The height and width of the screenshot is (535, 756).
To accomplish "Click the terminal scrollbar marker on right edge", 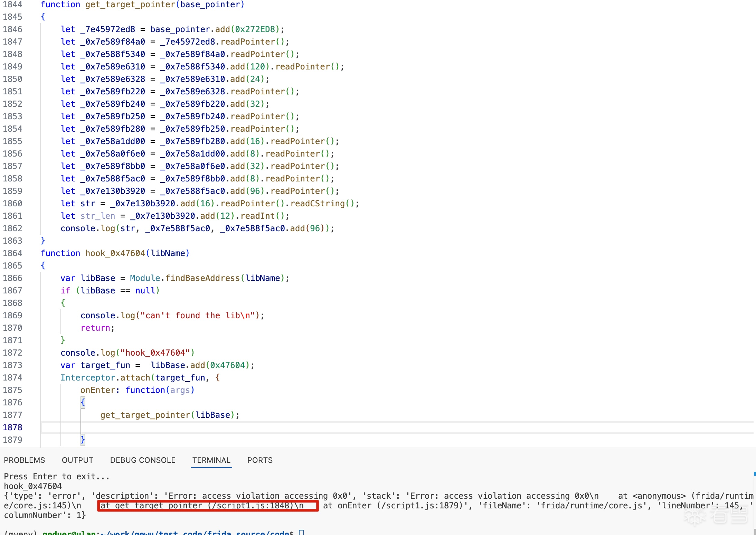I will click(754, 474).
